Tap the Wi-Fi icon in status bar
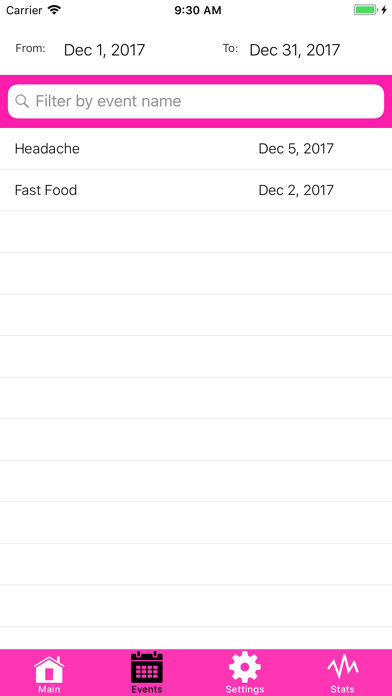This screenshot has height=696, width=392. click(x=55, y=10)
